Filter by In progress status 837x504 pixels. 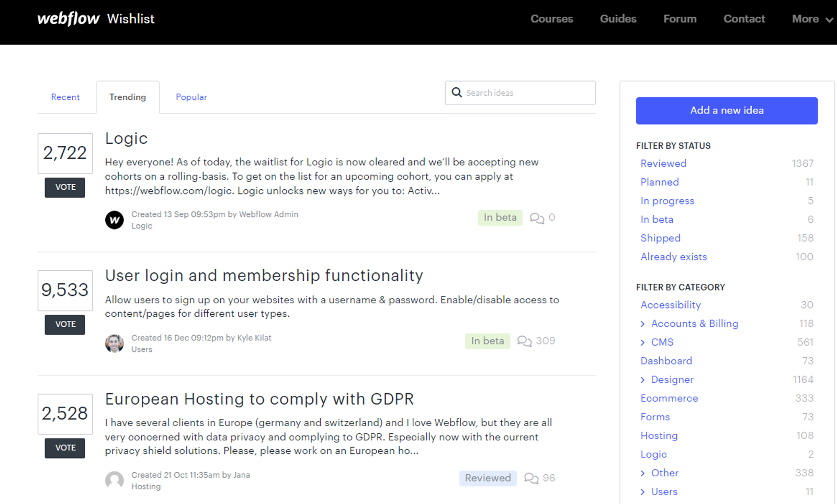coord(668,201)
